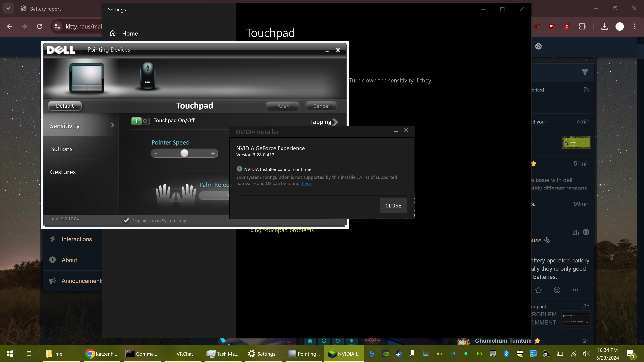Screen dimensions: 644x362
Task: Switch to the Gestures tab
Action: pyautogui.click(x=63, y=172)
